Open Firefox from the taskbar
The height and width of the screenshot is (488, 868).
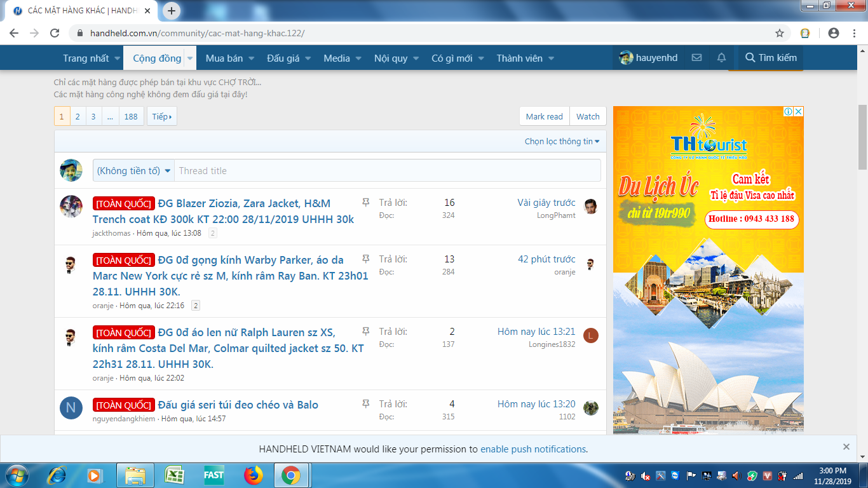(253, 475)
